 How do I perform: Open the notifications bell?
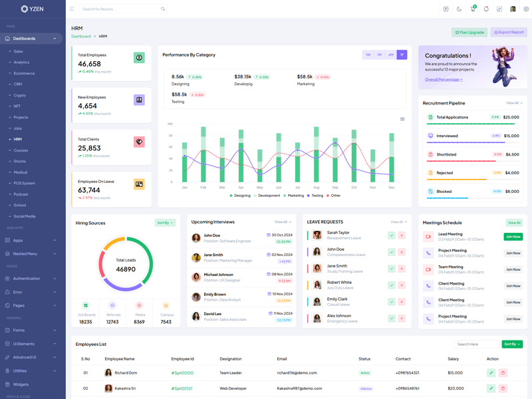click(486, 9)
